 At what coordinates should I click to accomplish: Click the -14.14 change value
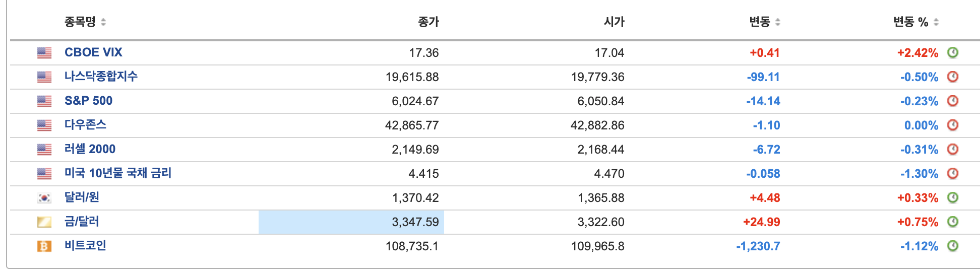click(x=763, y=101)
